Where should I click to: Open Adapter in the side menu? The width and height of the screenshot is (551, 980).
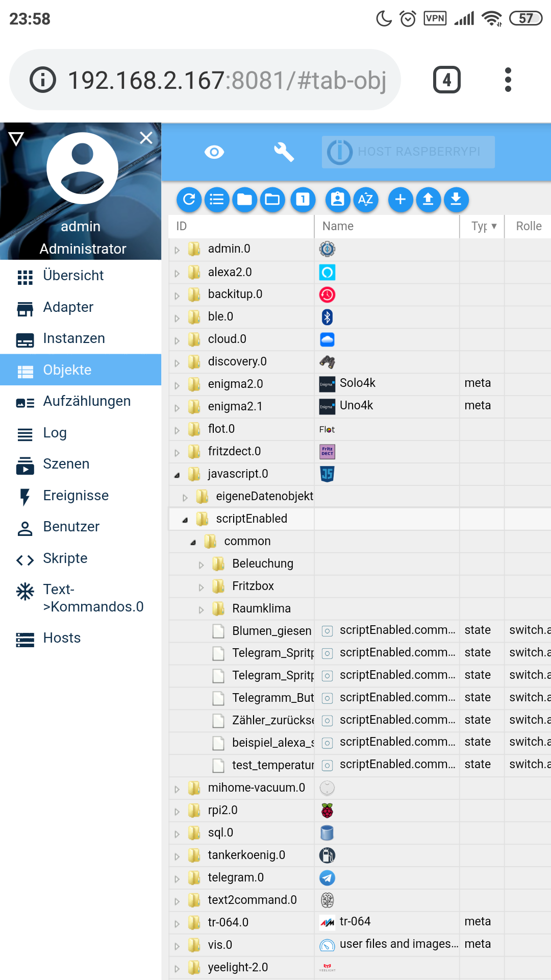(x=68, y=307)
